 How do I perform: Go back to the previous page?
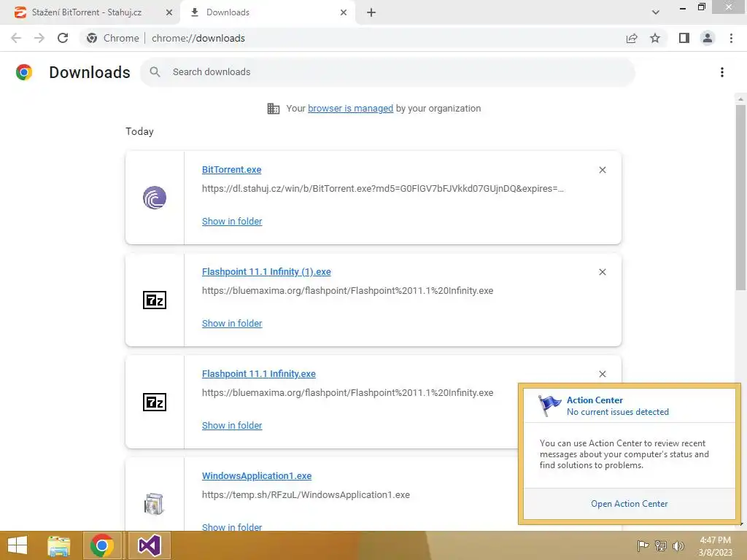(16, 38)
